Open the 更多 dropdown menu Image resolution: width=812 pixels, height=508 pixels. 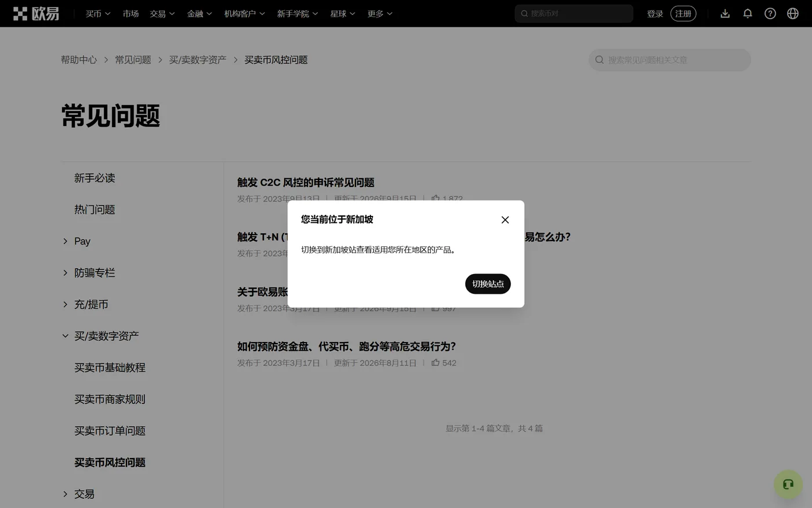coord(380,13)
